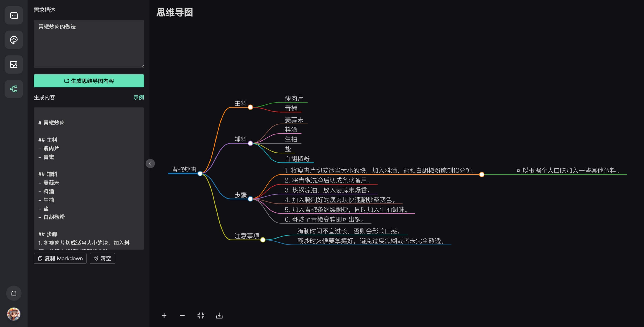Download the mind map image
The height and width of the screenshot is (327, 644).
point(219,316)
